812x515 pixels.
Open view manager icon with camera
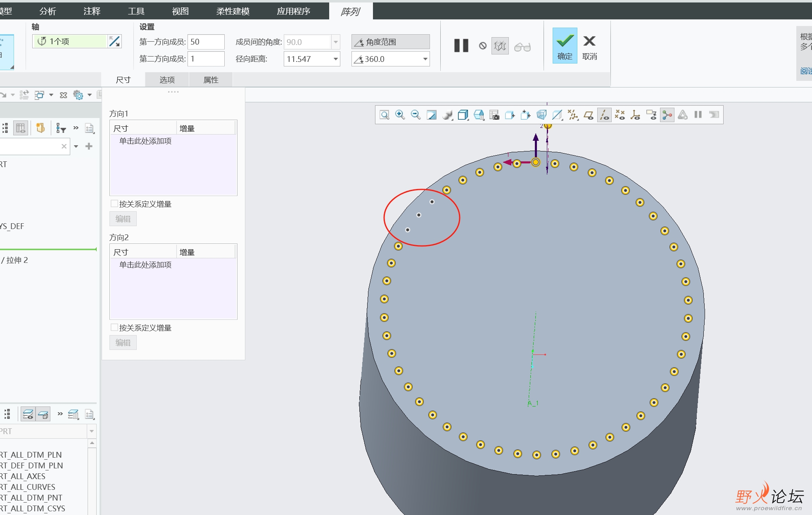[x=494, y=115]
